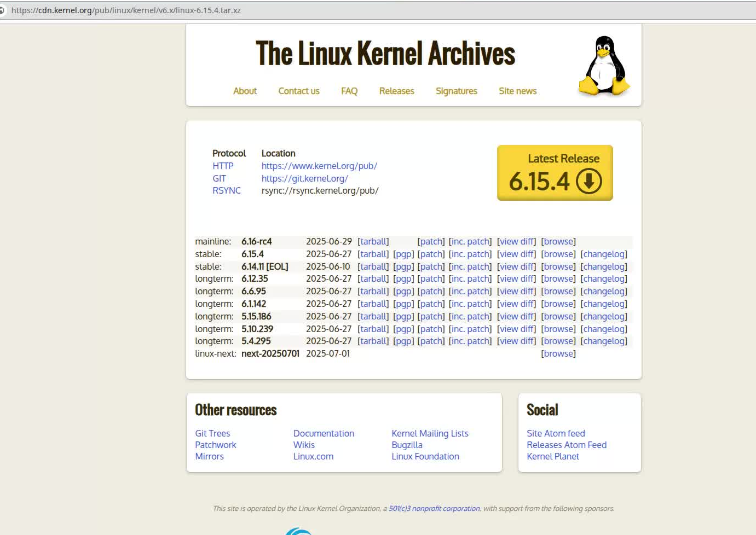Browse linux-next next-20250701 tree
The image size is (756, 535).
coord(558,353)
